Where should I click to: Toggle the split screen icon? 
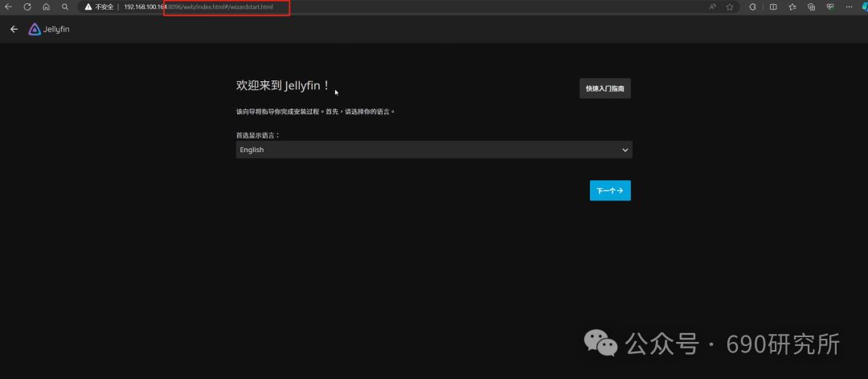[x=773, y=6]
